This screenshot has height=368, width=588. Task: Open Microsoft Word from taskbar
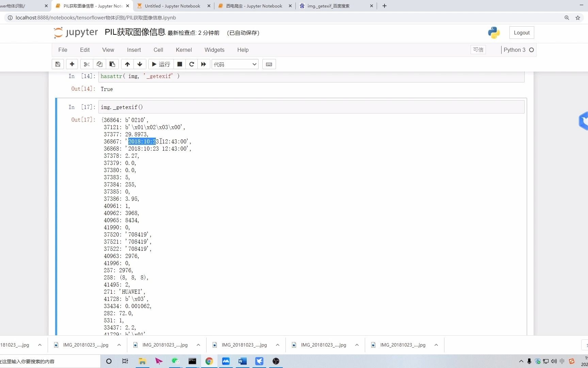(x=242, y=361)
